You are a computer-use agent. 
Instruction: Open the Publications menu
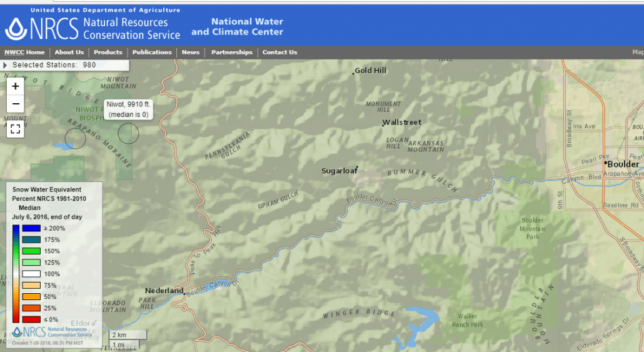click(152, 52)
